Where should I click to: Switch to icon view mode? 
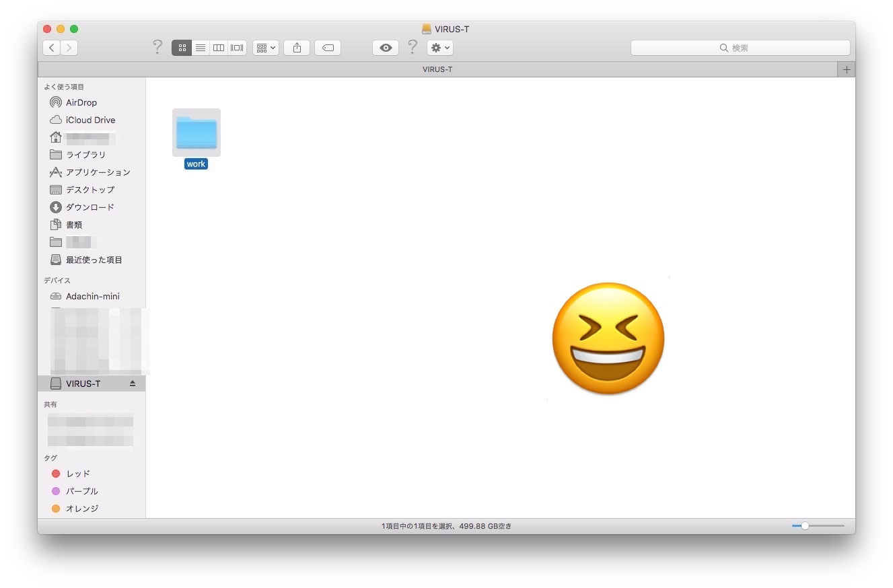(182, 48)
